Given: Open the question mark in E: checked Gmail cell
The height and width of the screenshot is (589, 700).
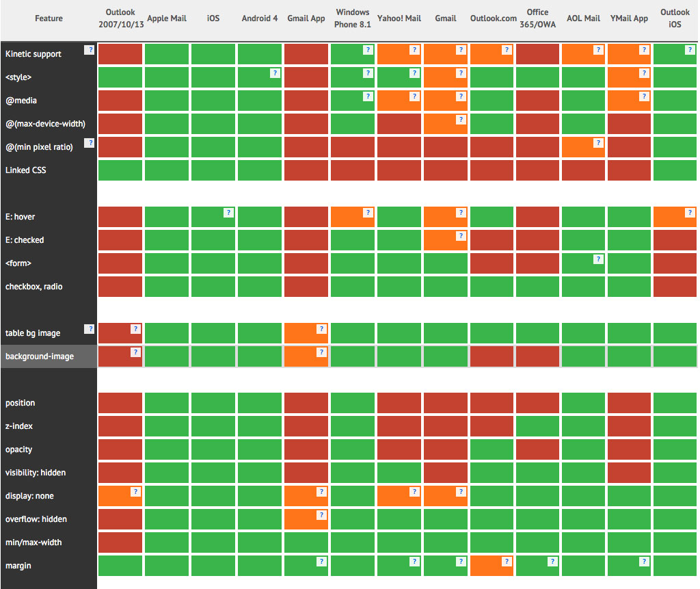Looking at the screenshot, I should (461, 236).
